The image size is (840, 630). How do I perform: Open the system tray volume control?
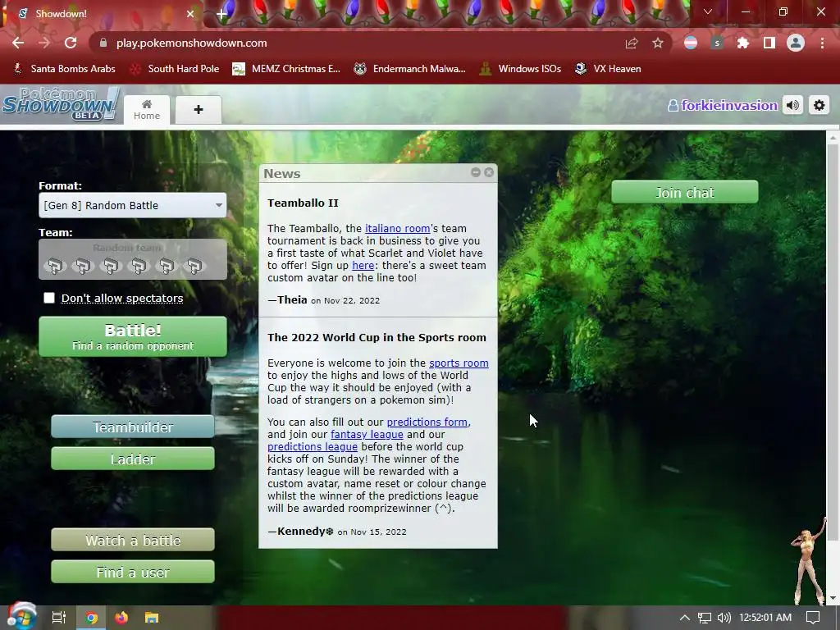click(724, 618)
